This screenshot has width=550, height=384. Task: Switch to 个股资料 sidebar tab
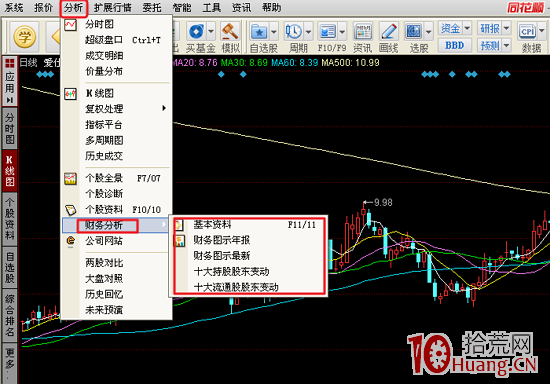[10, 219]
